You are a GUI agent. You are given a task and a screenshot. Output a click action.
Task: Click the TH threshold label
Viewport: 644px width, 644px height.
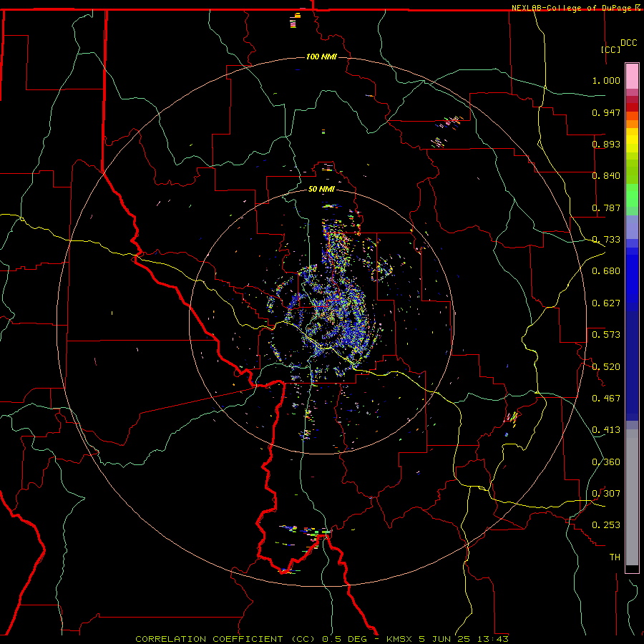tap(615, 557)
